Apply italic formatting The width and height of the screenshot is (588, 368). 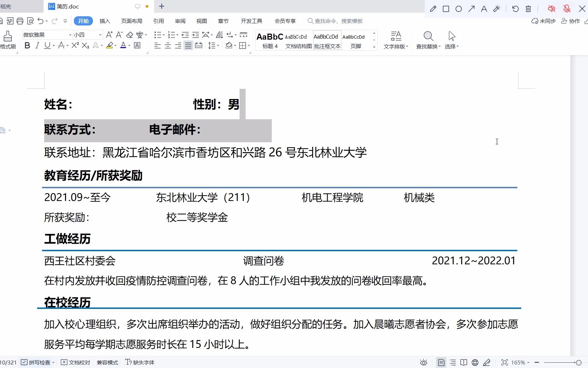(37, 45)
